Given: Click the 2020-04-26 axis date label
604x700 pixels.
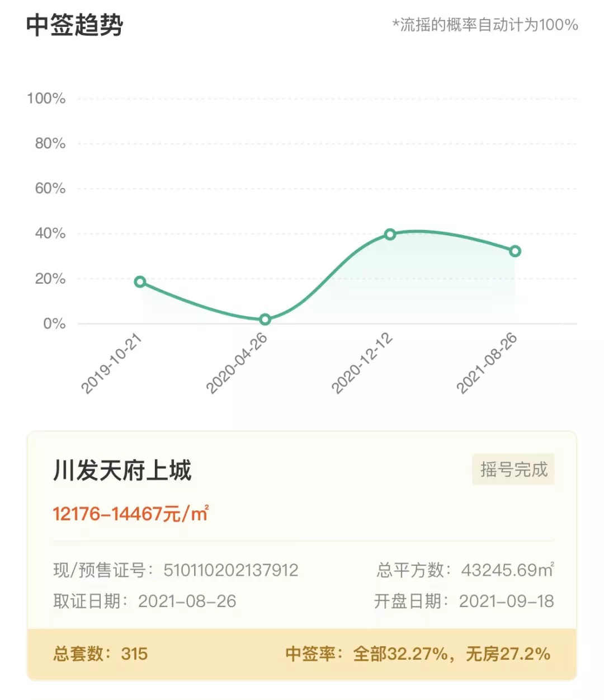Looking at the screenshot, I should coord(237,364).
